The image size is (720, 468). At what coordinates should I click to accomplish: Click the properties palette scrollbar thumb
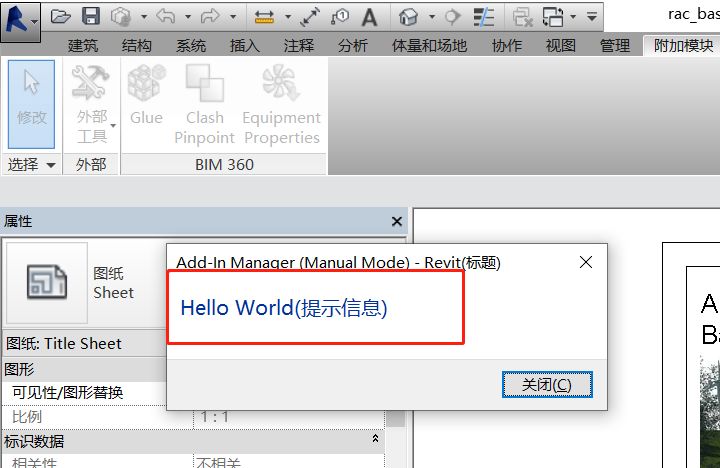(x=395, y=418)
